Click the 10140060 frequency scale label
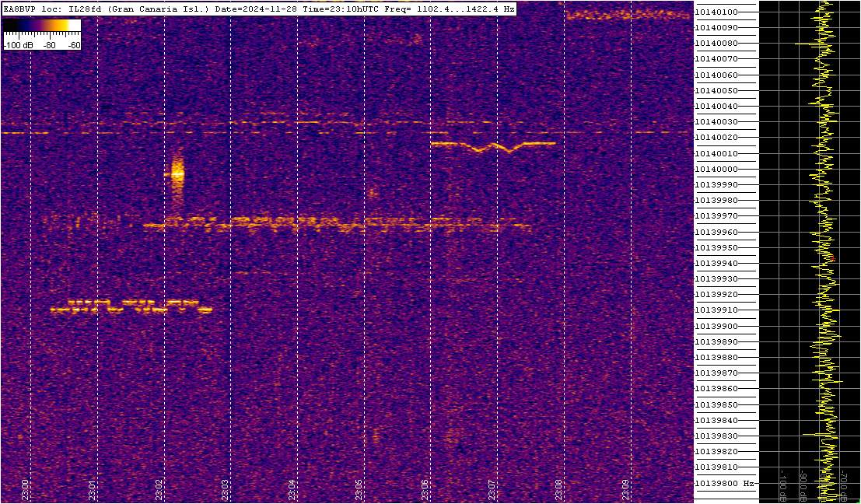The image size is (861, 504). click(716, 75)
